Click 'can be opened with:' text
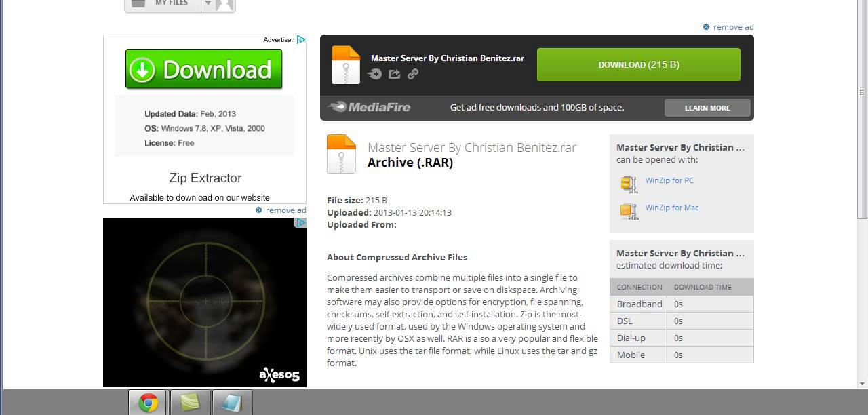 (x=657, y=160)
